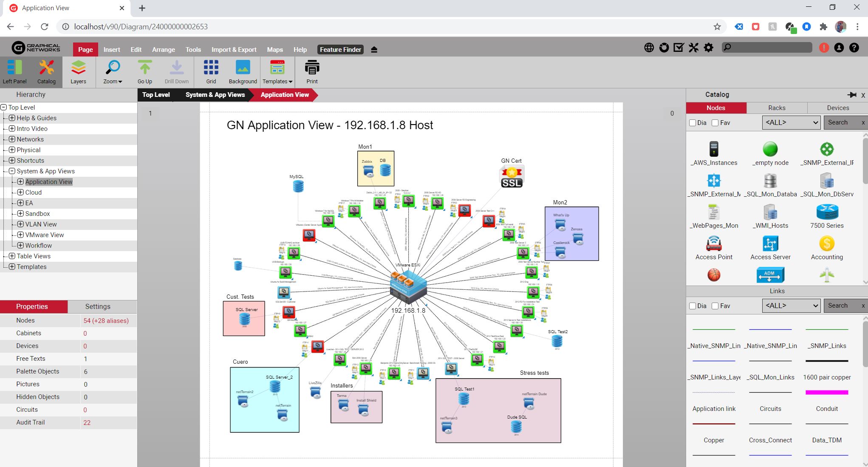Select the magenta Conduit link swatch
The width and height of the screenshot is (868, 467).
click(826, 392)
